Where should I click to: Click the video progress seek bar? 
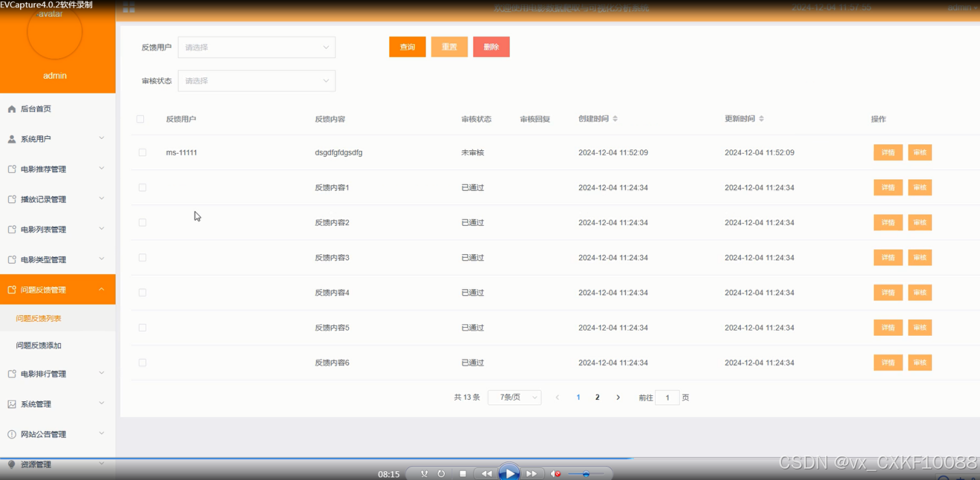pyautogui.click(x=490, y=458)
